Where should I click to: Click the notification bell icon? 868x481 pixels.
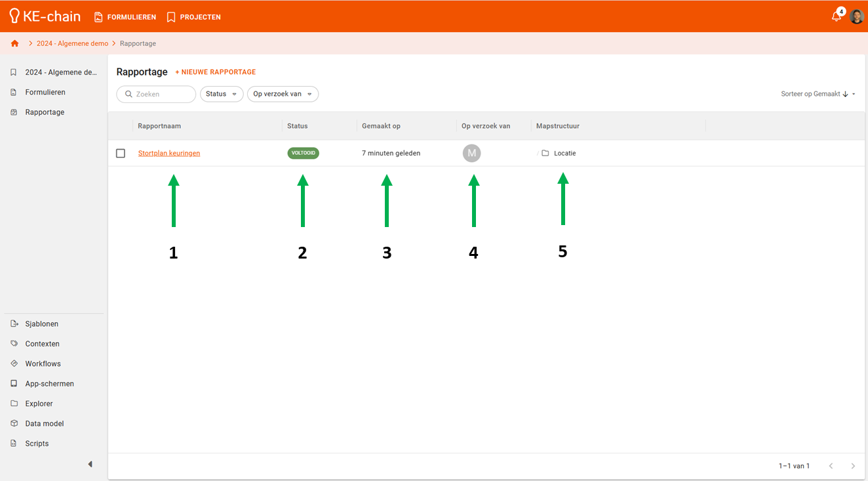coord(836,16)
